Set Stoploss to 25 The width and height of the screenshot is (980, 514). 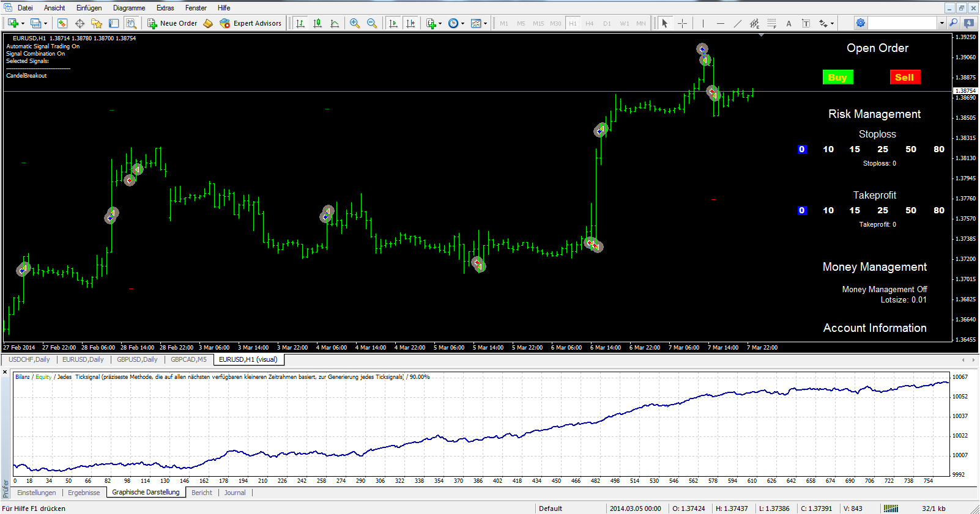tap(882, 149)
